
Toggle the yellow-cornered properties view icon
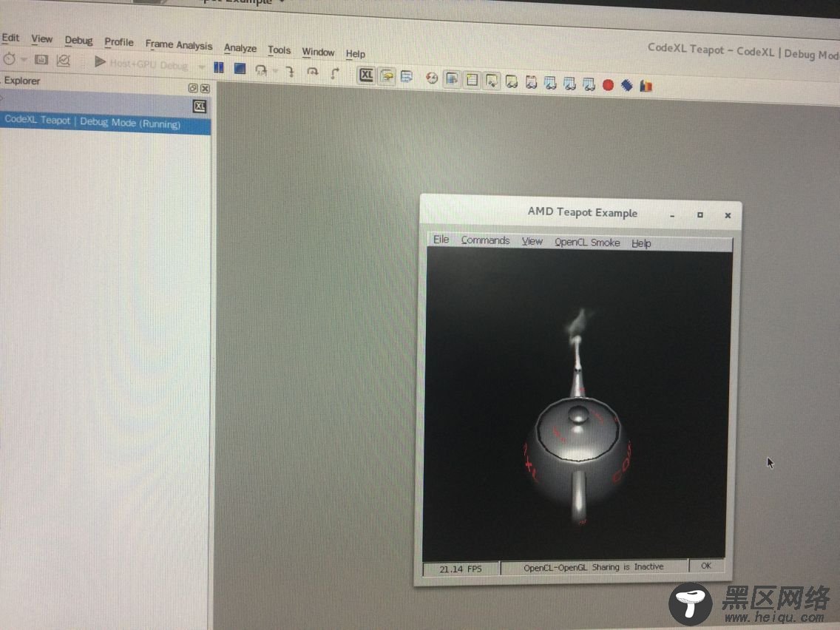472,81
